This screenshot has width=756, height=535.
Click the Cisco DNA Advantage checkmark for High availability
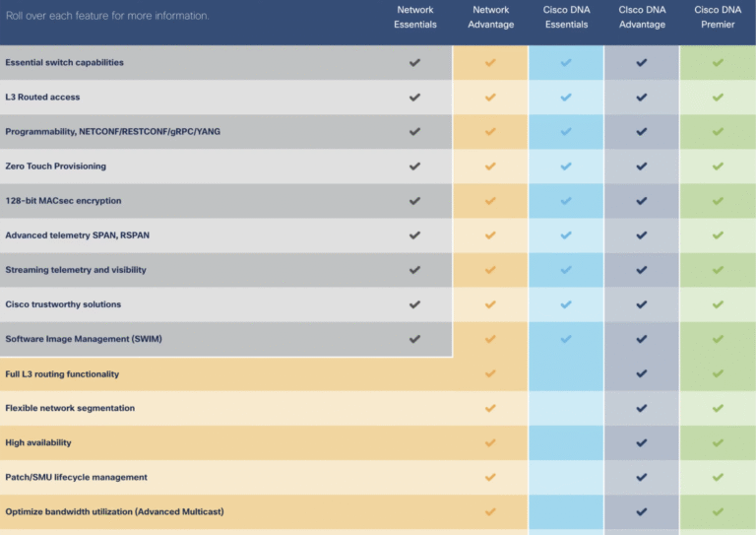pos(641,442)
